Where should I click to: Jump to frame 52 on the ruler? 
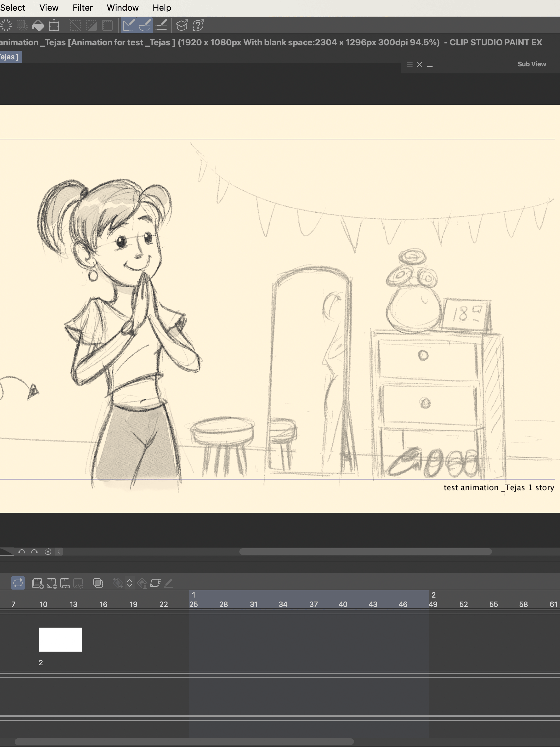click(x=463, y=604)
